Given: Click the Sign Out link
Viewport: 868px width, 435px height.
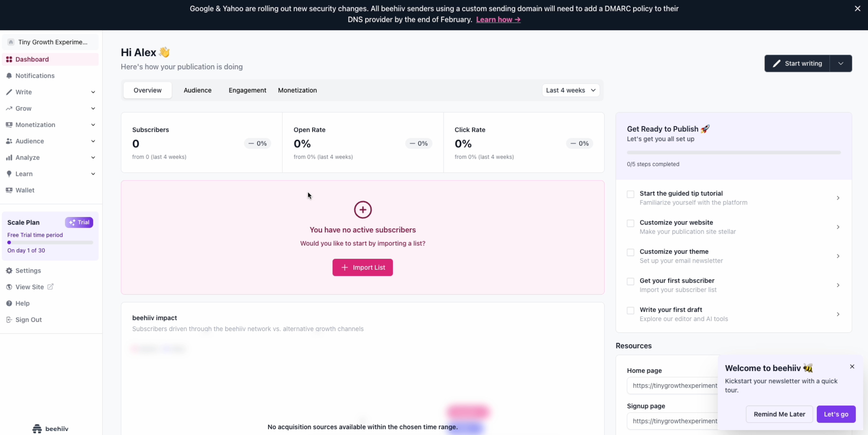Looking at the screenshot, I should 29,319.
